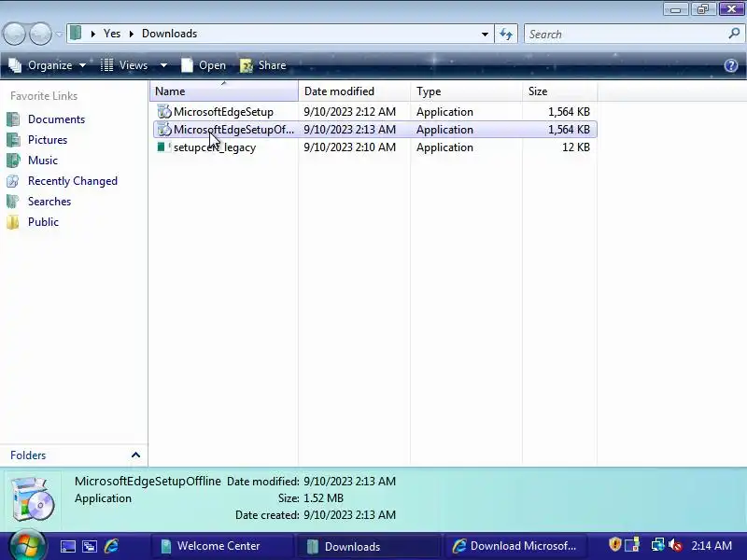Refresh the folder with the refresh button
This screenshot has height=560, width=747.
pos(506,34)
